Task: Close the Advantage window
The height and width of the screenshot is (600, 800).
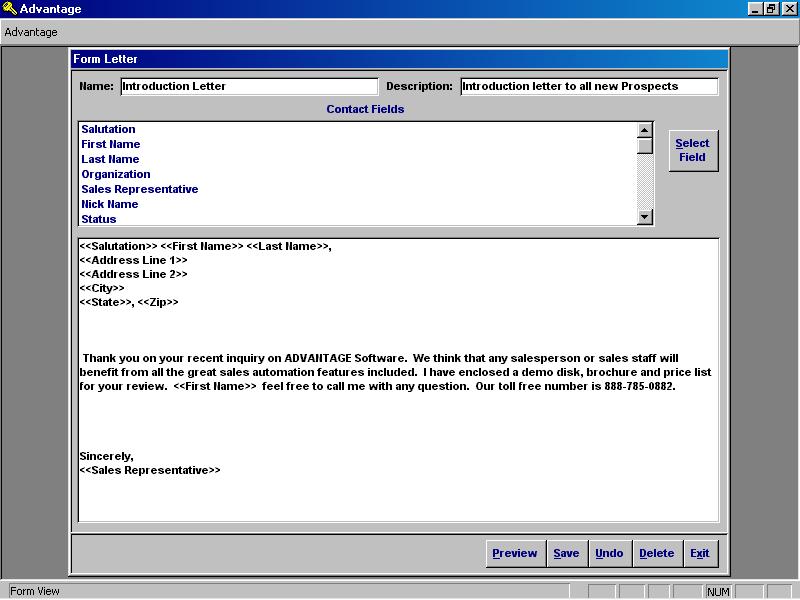Action: [789, 9]
